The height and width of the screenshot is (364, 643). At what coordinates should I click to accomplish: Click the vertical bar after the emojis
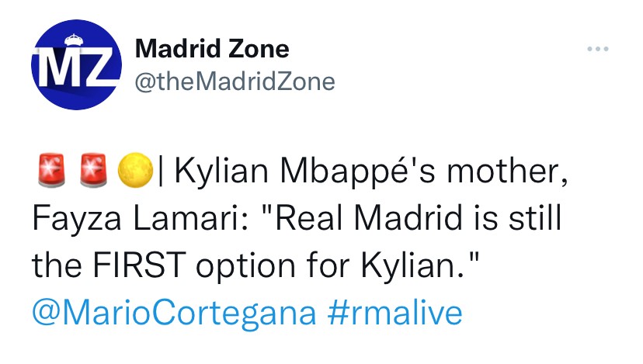[159, 173]
